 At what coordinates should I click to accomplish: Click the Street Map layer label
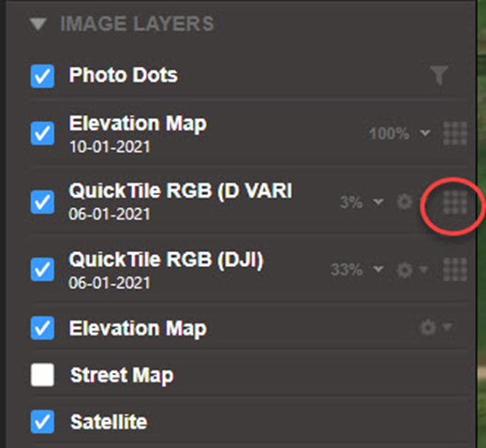click(122, 375)
